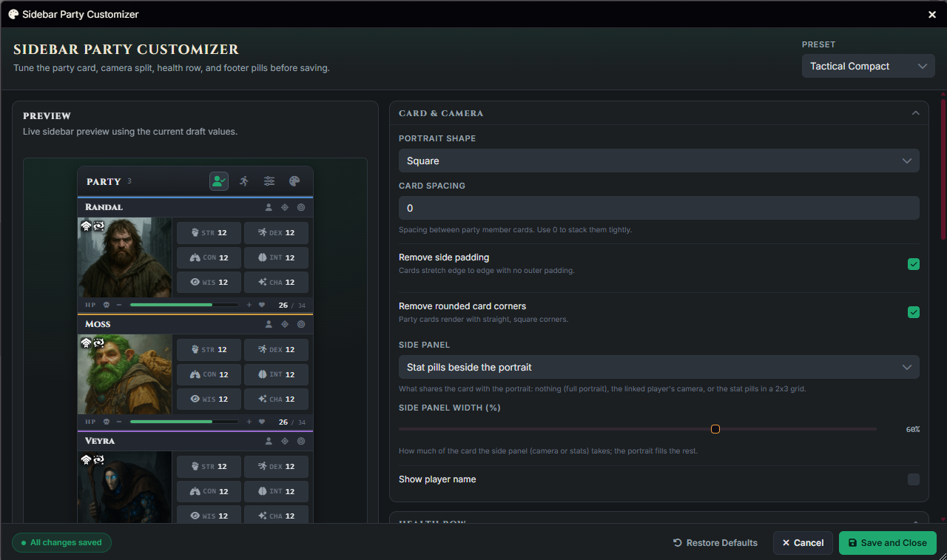Click Randal's target circle icon
This screenshot has width=947, height=560.
pos(301,208)
